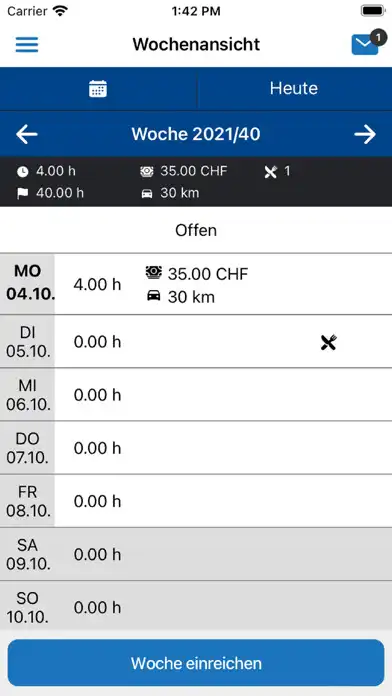The height and width of the screenshot is (696, 392).
Task: Tap the clock icon in summary bar
Action: coord(22,172)
